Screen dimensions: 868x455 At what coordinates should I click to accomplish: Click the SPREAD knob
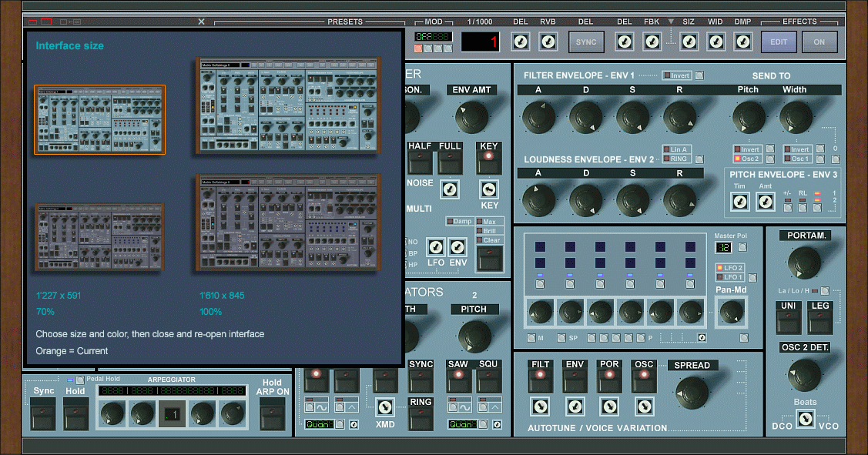coord(691,391)
